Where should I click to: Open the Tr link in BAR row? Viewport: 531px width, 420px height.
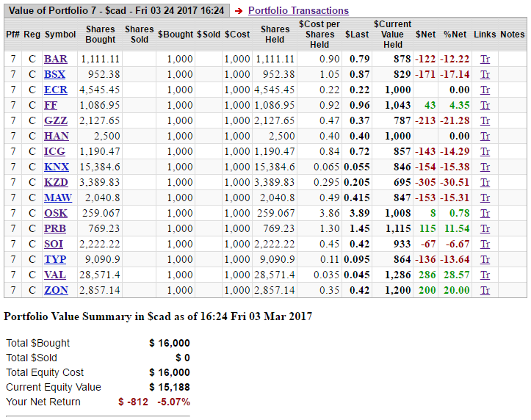pos(485,59)
